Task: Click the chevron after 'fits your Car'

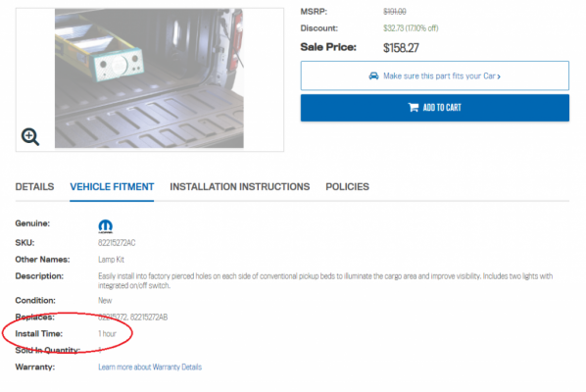Action: pyautogui.click(x=499, y=76)
